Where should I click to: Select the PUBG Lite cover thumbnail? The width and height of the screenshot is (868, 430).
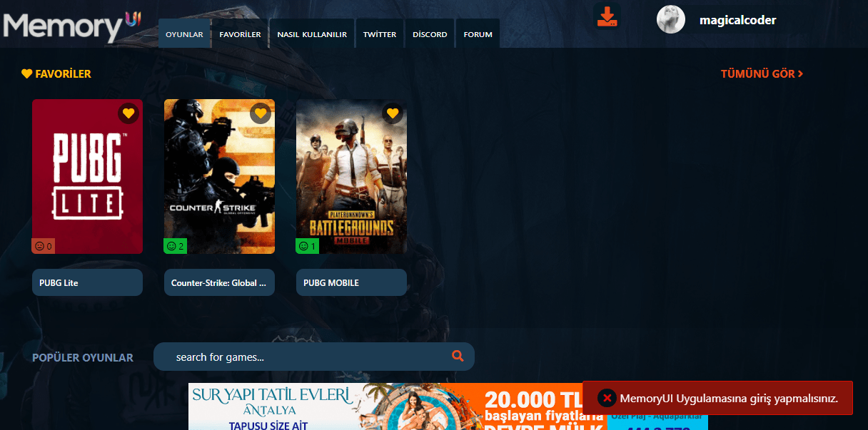pos(87,176)
